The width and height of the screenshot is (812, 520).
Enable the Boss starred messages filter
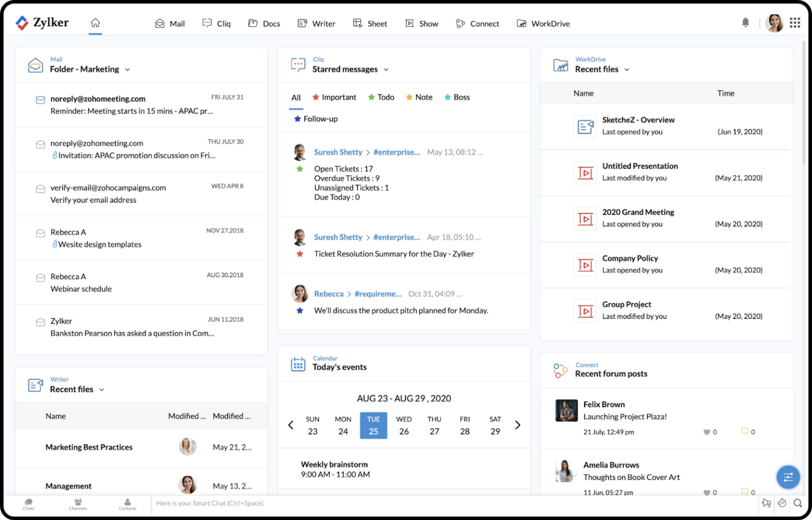pyautogui.click(x=456, y=97)
